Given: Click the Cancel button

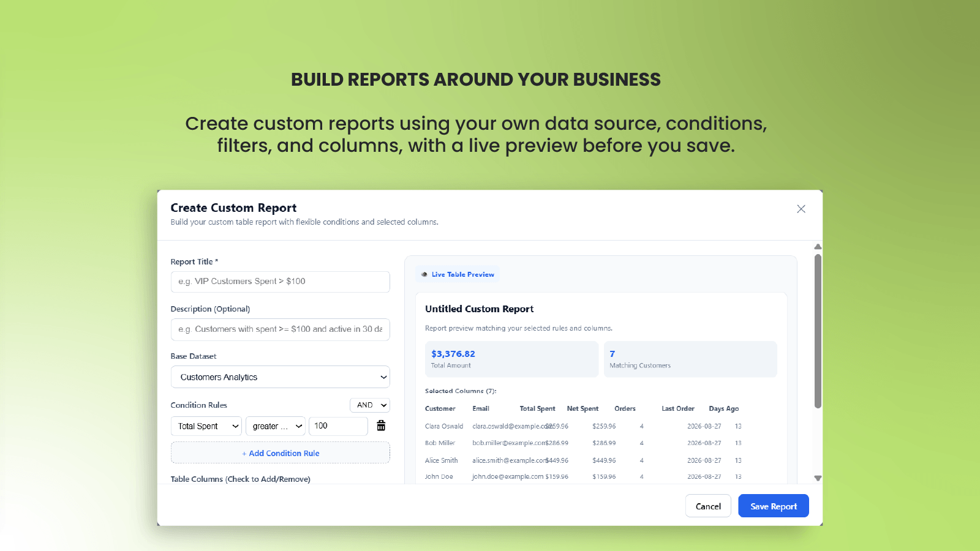Looking at the screenshot, I should point(708,506).
